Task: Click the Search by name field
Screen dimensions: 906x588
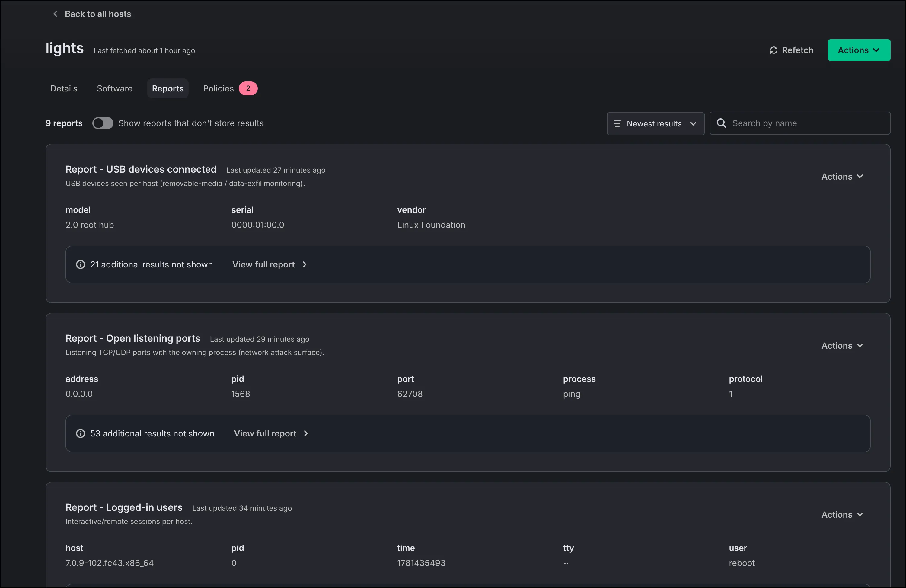Action: coord(800,123)
